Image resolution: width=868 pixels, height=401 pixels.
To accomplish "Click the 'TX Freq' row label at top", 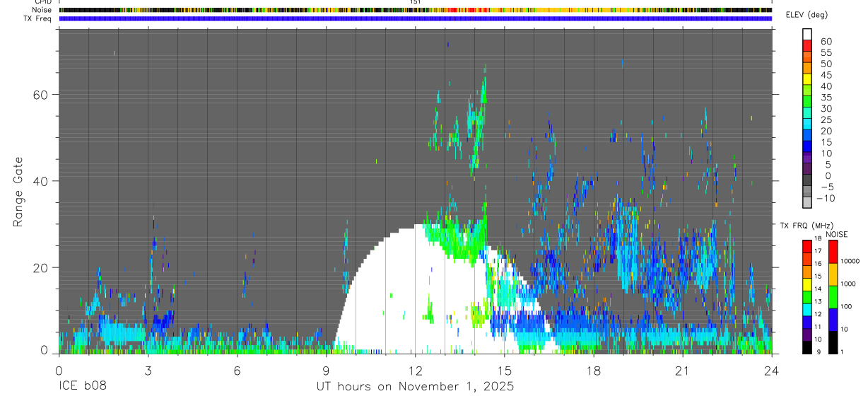I will click(x=39, y=18).
